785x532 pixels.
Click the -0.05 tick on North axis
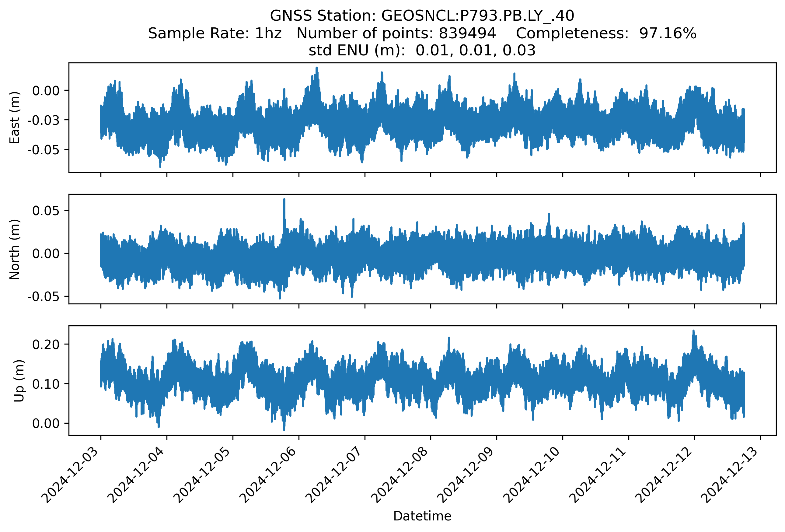point(43,296)
